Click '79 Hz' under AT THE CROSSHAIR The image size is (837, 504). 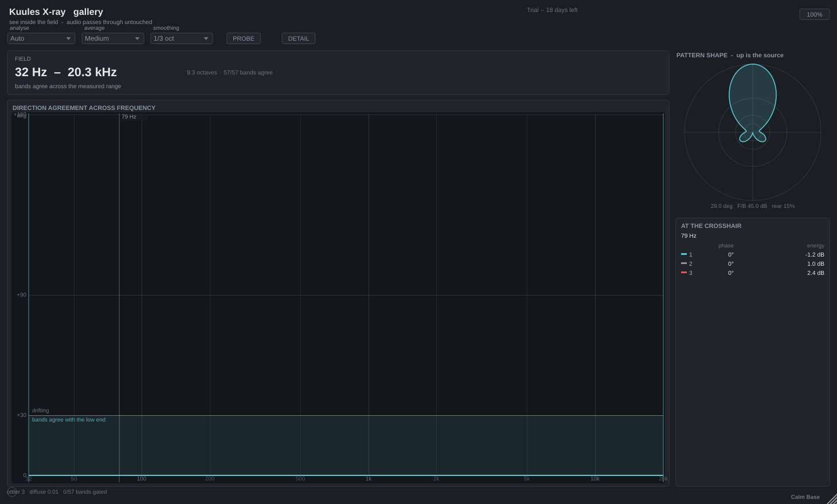(x=689, y=236)
